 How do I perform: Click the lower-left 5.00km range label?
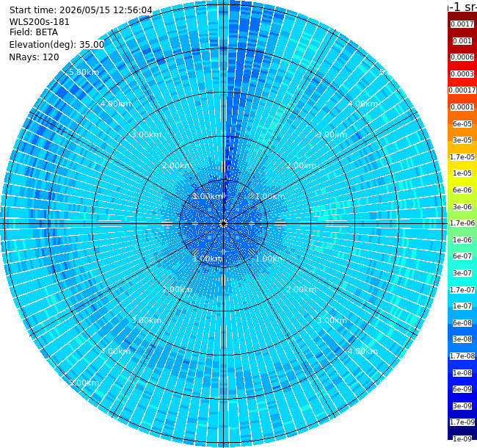tap(84, 383)
